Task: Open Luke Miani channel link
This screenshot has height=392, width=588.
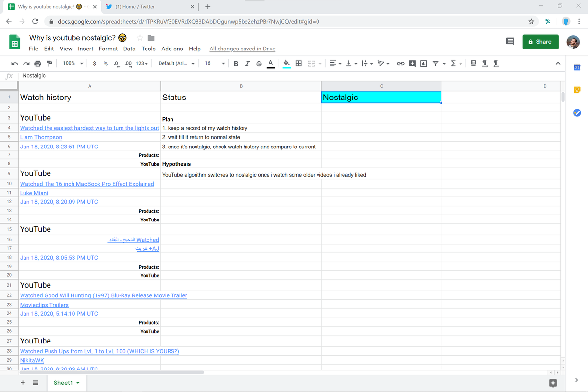Action: coord(34,193)
